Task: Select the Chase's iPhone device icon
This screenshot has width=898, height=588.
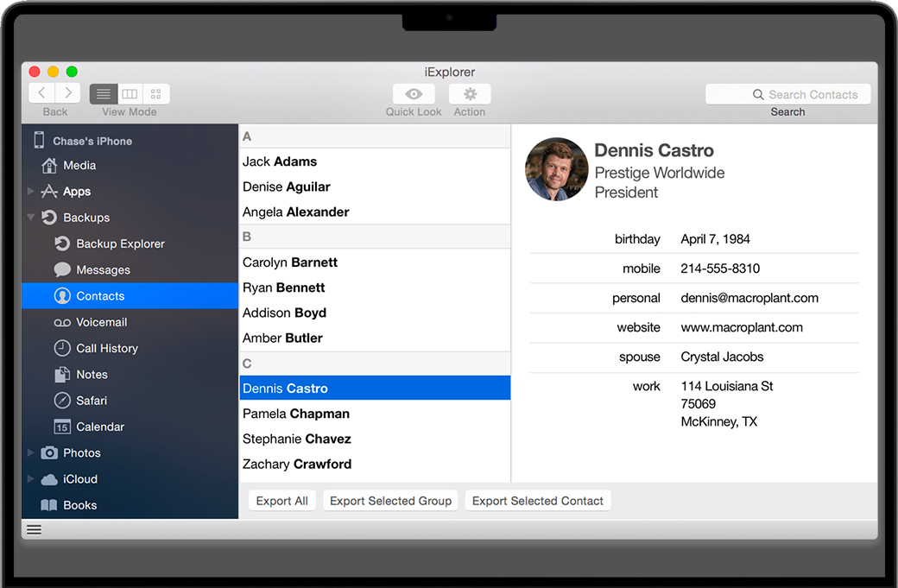Action: (39, 140)
